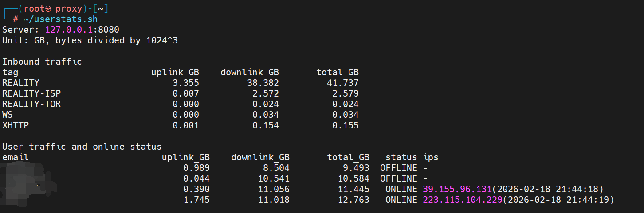
Task: Click the OFFLINE status beside total 9.493
Action: point(399,168)
